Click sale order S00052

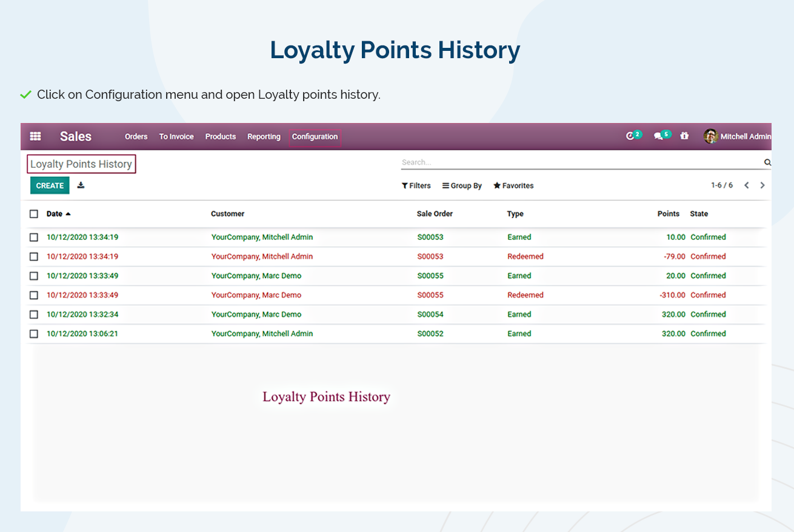(430, 334)
